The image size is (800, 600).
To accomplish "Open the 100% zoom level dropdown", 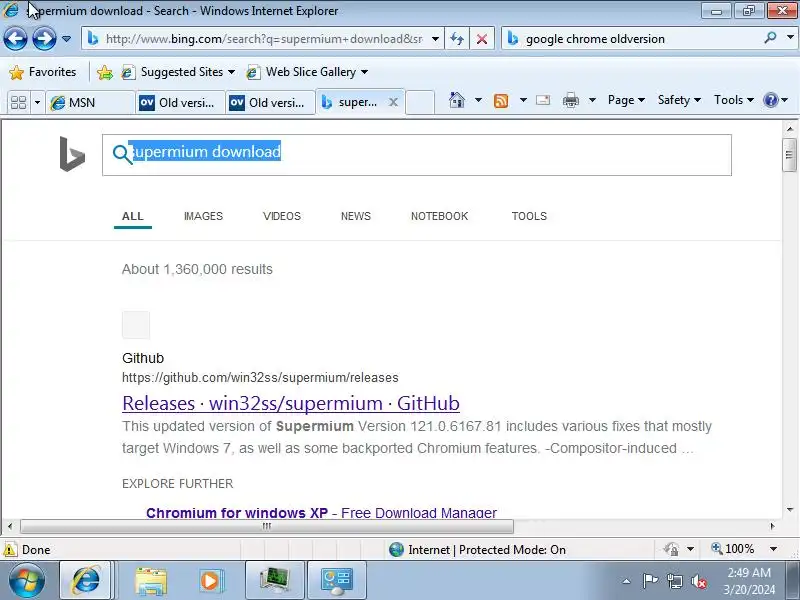I will 773,549.
